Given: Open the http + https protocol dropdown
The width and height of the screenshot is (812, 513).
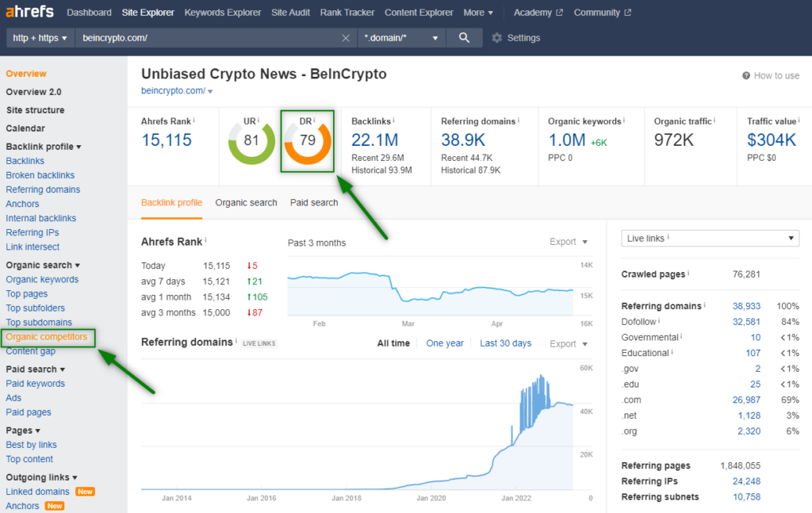Looking at the screenshot, I should pyautogui.click(x=40, y=38).
